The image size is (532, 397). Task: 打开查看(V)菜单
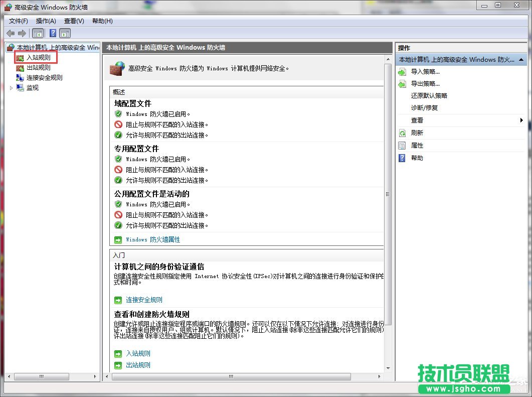click(x=73, y=21)
